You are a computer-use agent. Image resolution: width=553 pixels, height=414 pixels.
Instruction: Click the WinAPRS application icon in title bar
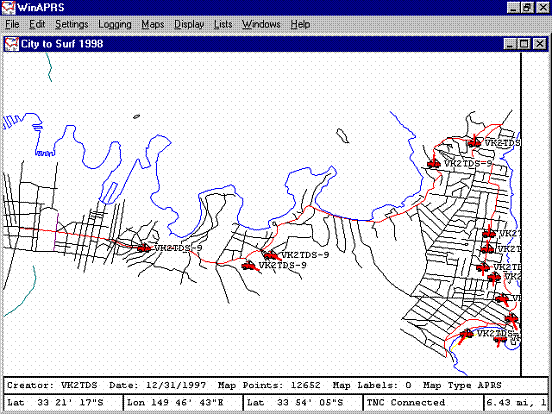pyautogui.click(x=8, y=7)
